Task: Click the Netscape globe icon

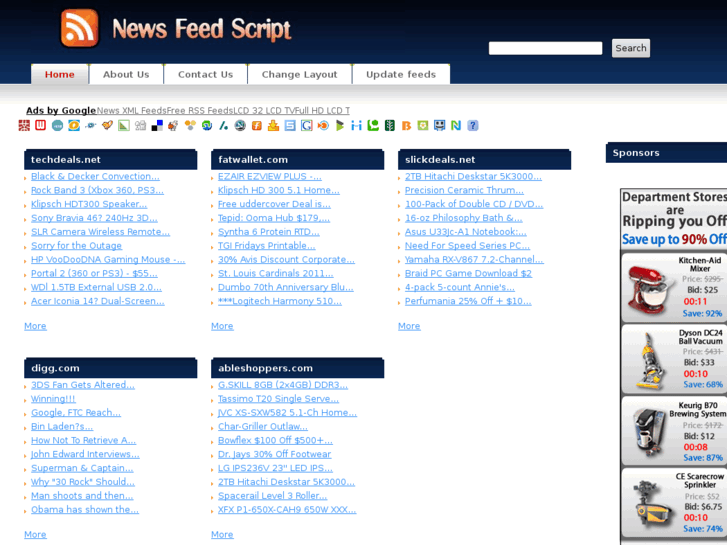Action: pyautogui.click(x=240, y=125)
